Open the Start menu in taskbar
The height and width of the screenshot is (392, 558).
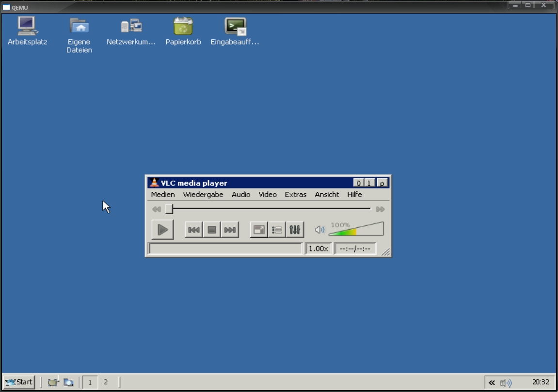pos(19,382)
